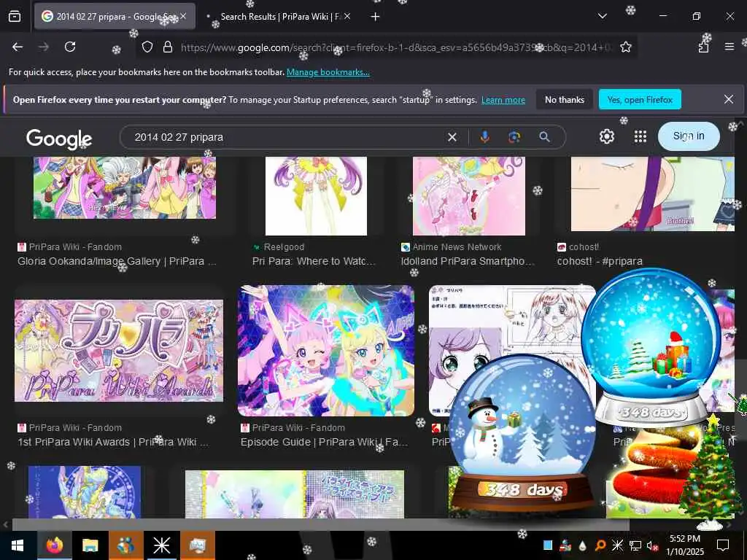Dismiss the Firefox startup notification bar
This screenshot has width=747, height=560.
click(x=729, y=99)
